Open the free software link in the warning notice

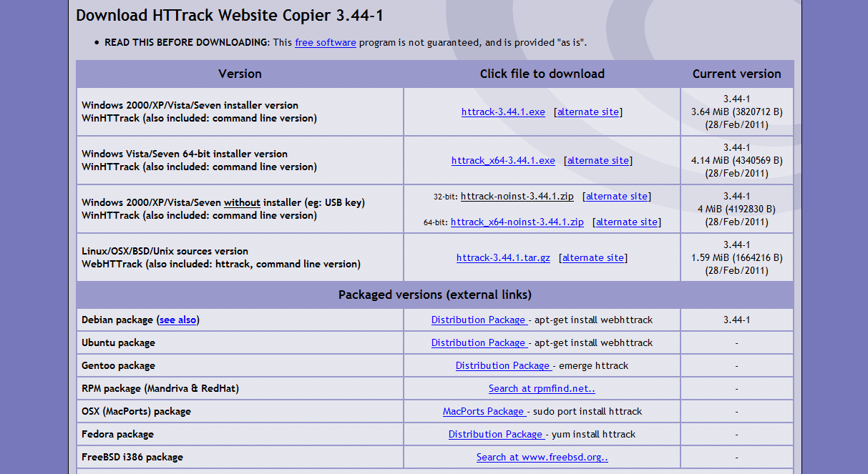325,42
